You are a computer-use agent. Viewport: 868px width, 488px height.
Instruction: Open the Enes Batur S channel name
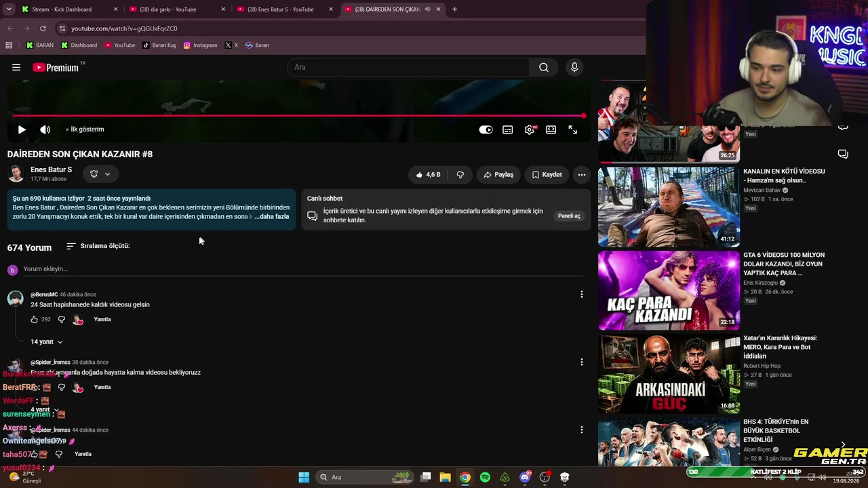click(51, 169)
